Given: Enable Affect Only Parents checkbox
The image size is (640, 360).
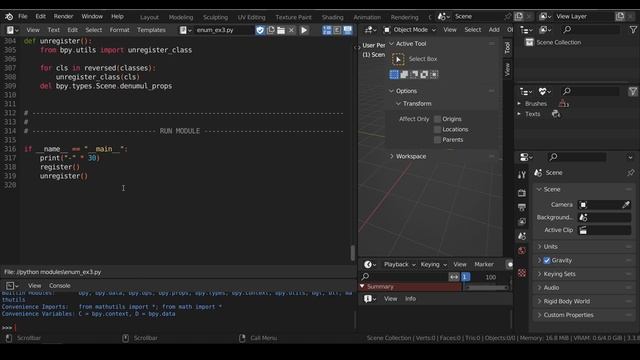Looking at the screenshot, I should click(438, 140).
